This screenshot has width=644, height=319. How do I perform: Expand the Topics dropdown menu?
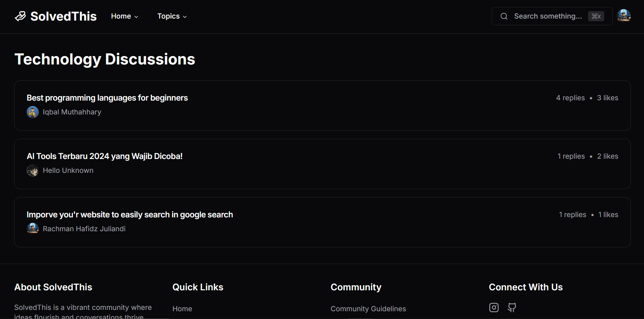click(172, 16)
